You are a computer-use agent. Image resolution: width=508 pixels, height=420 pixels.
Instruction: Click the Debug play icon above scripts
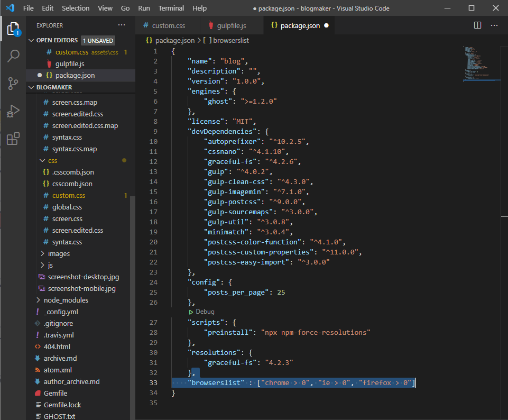191,312
